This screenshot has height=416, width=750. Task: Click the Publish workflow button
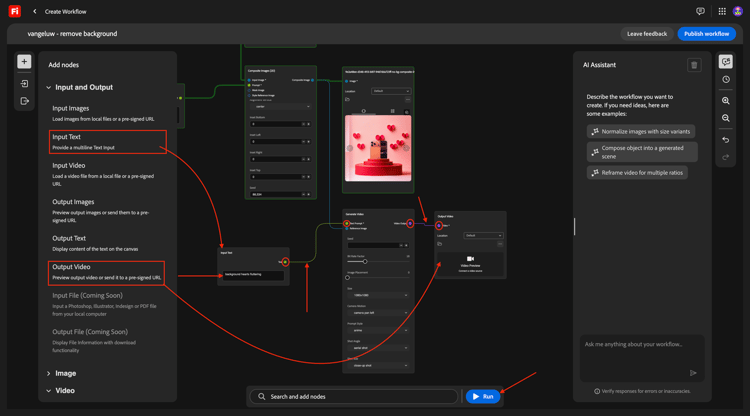click(706, 34)
